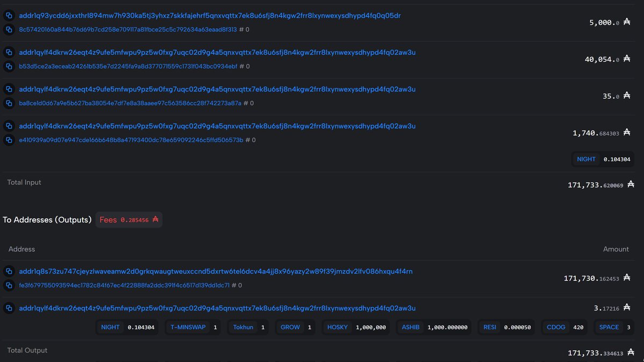Image resolution: width=644 pixels, height=362 pixels.
Task: Click the Total Output label
Action: (x=27, y=350)
